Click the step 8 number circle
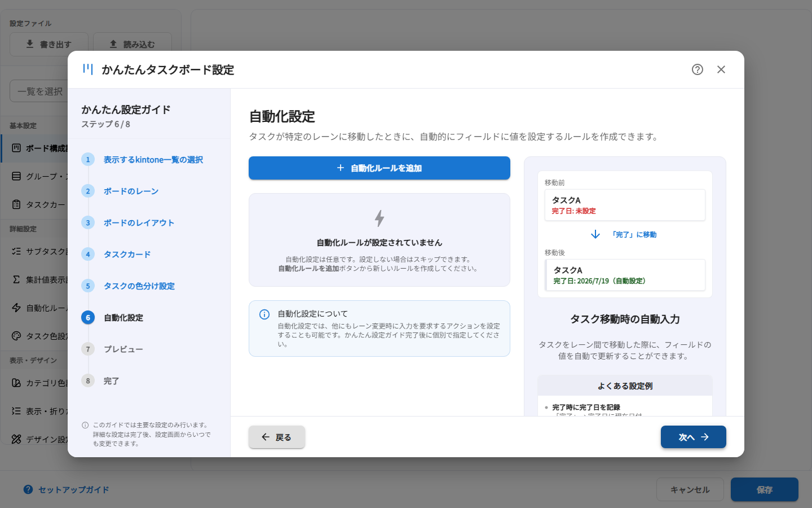This screenshot has height=508, width=812. [x=88, y=381]
